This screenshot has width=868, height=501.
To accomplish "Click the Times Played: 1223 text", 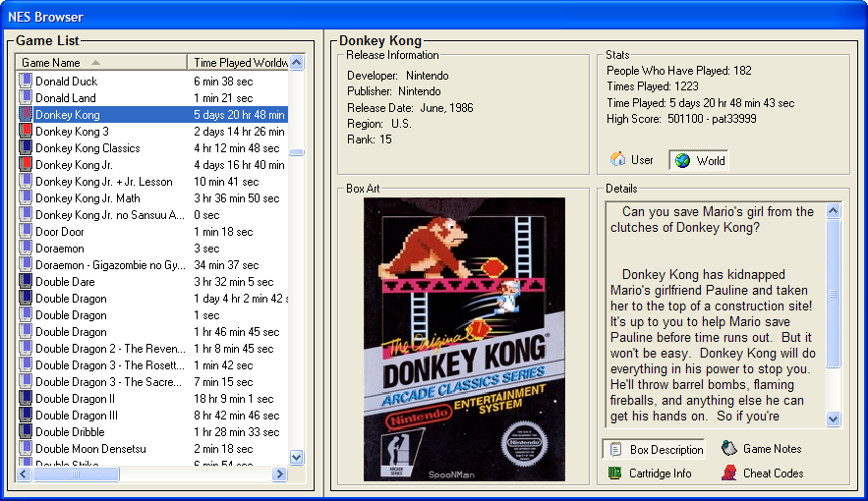I will 653,86.
